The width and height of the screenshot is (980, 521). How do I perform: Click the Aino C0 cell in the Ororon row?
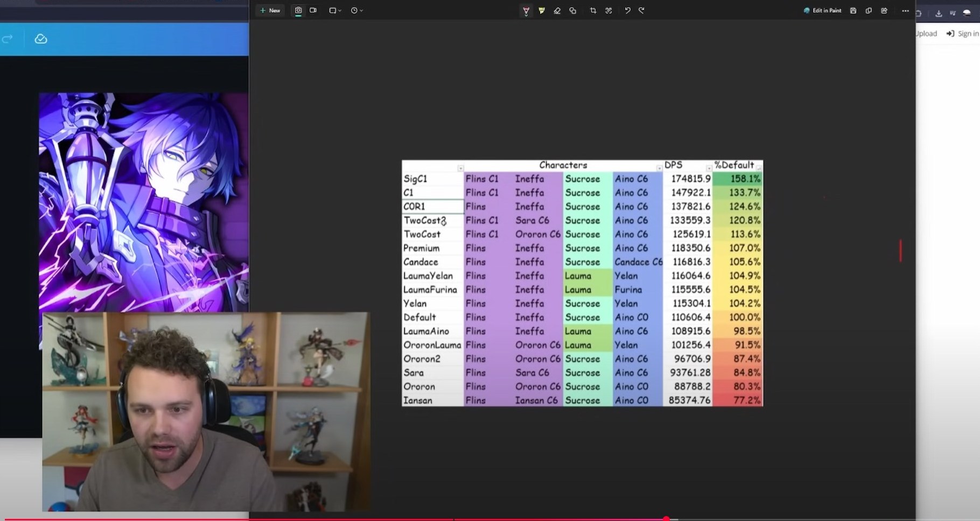pyautogui.click(x=638, y=386)
